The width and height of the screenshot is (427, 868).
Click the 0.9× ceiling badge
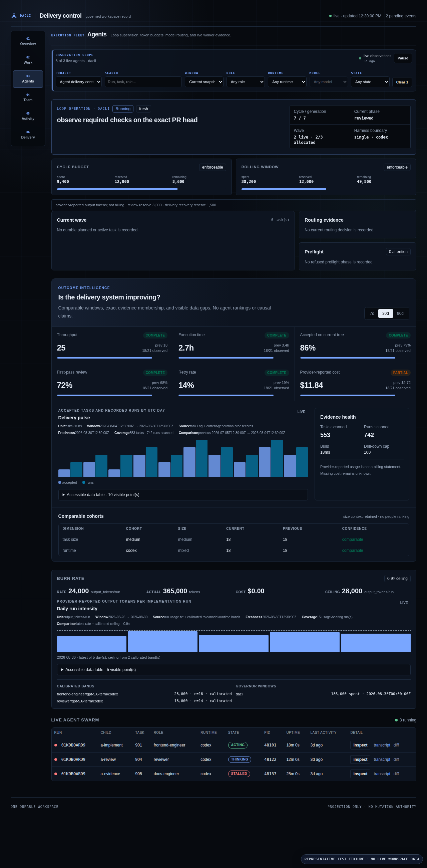[x=397, y=579]
